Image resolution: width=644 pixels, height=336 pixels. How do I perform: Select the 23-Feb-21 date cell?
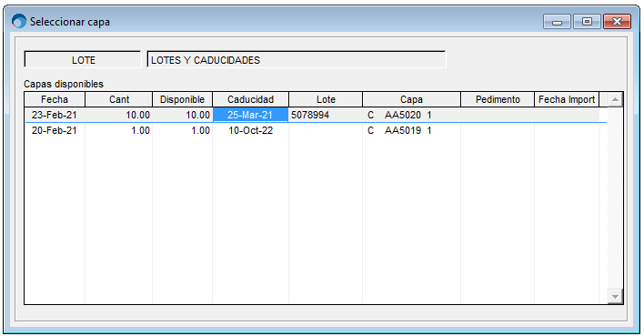click(55, 115)
